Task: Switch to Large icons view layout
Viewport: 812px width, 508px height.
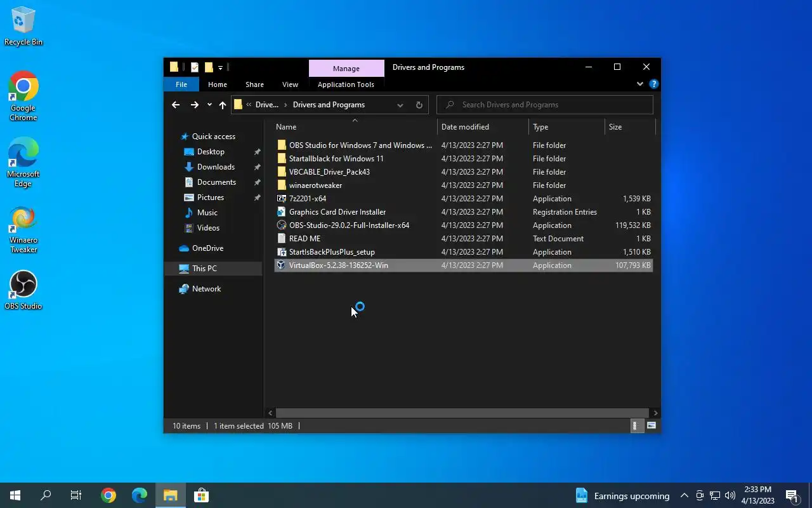Action: pyautogui.click(x=652, y=426)
